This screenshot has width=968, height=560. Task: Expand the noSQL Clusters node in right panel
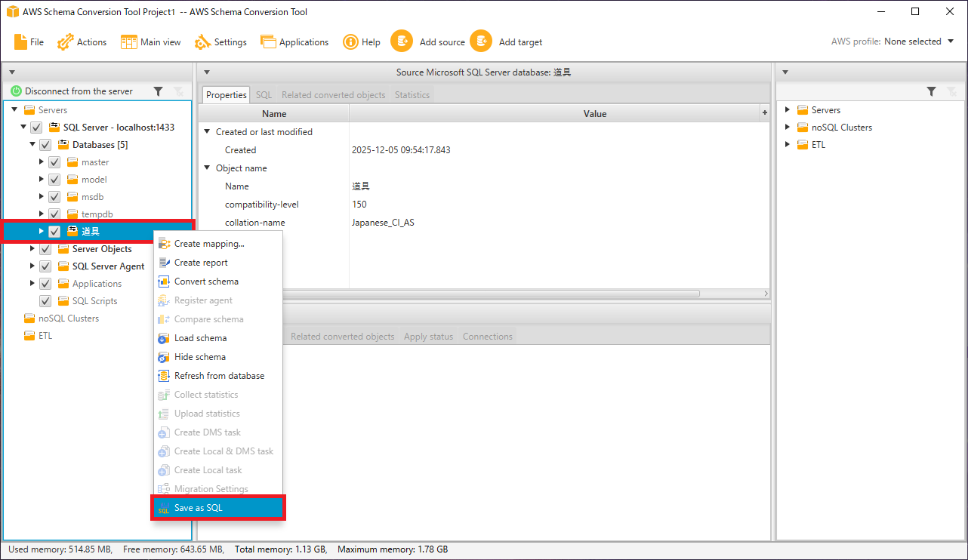click(788, 128)
